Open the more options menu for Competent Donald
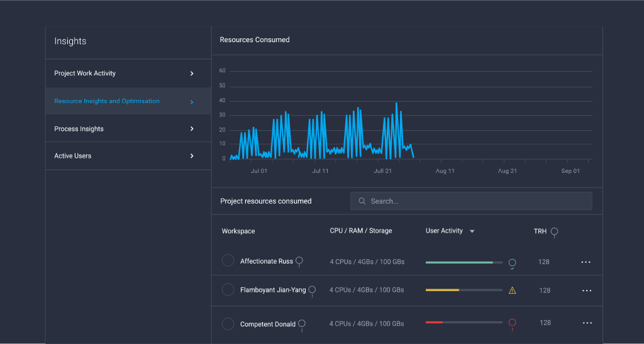This screenshot has height=344, width=644. click(587, 323)
